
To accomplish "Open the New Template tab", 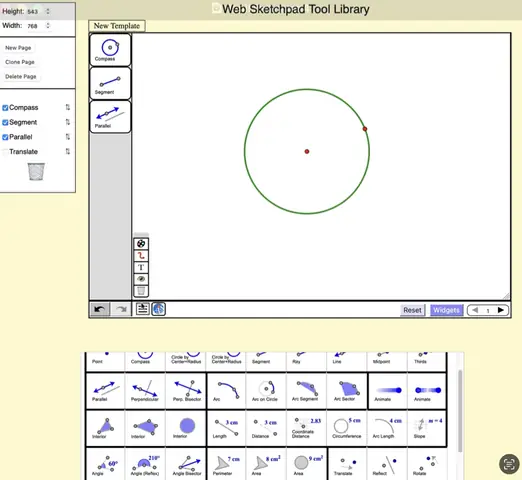I will (117, 26).
